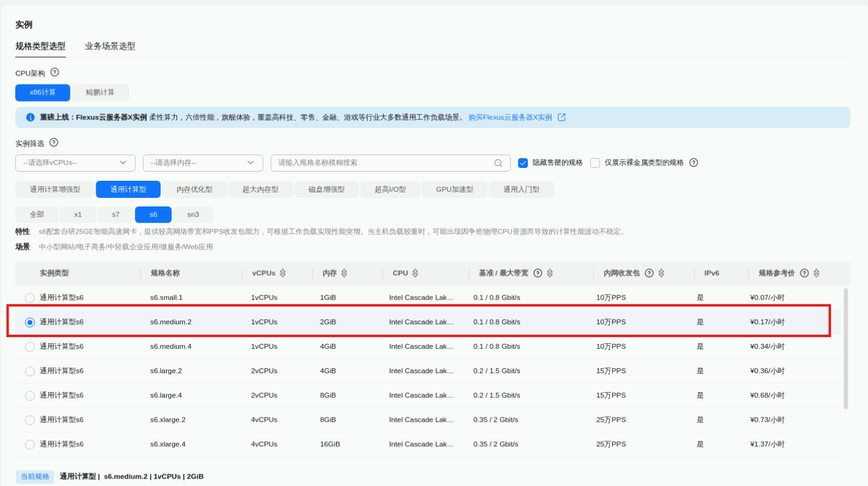Click the help icon next to CPU架构

click(55, 72)
